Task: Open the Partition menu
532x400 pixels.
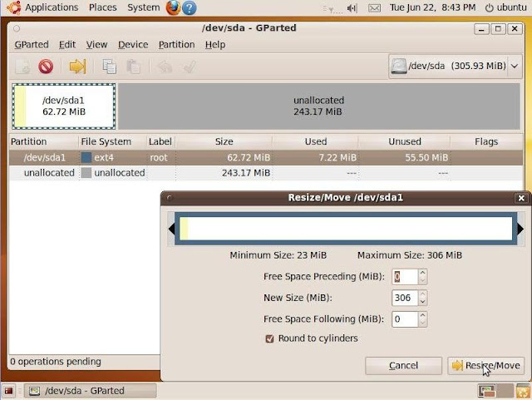Action: click(x=177, y=44)
